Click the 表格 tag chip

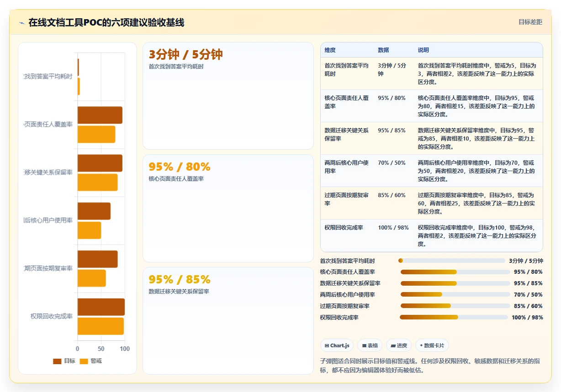pyautogui.click(x=370, y=345)
